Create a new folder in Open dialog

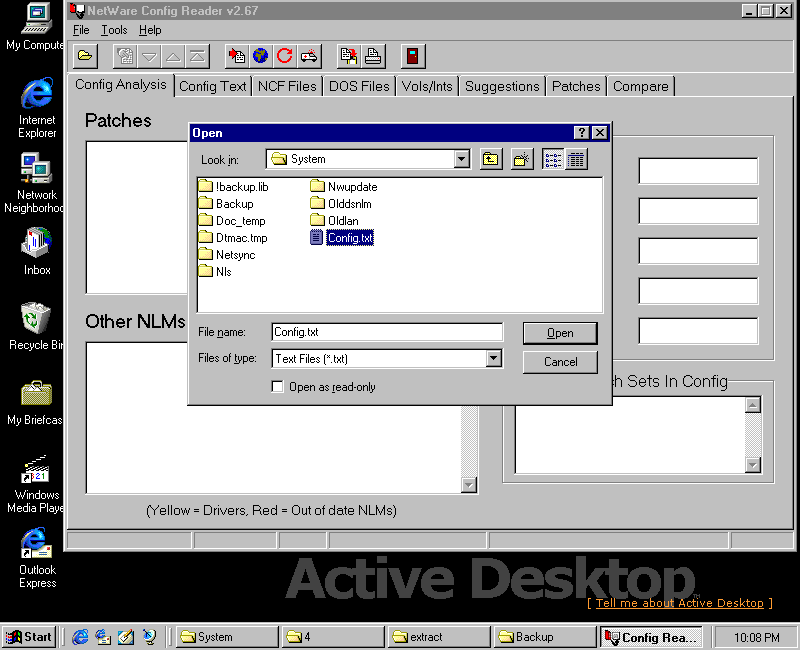click(522, 159)
